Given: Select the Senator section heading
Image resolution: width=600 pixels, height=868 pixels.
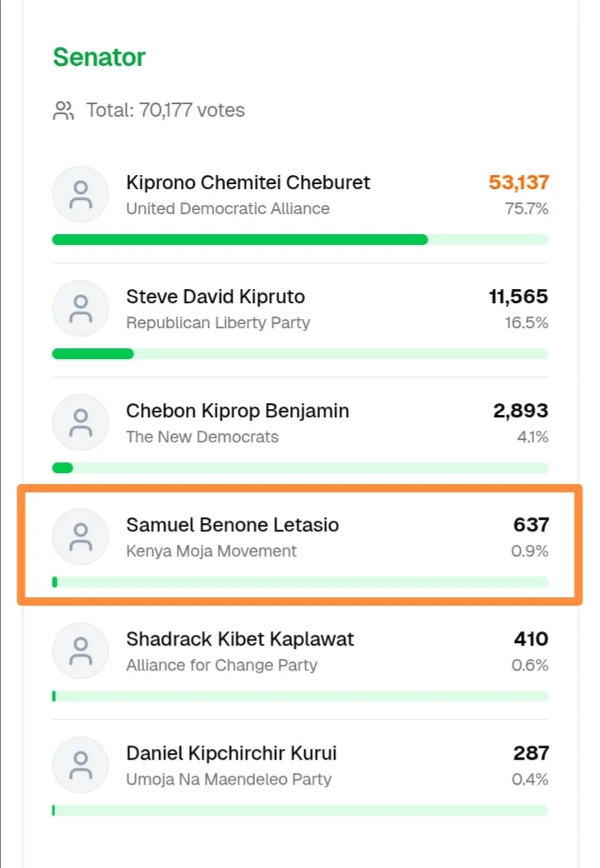Looking at the screenshot, I should click(x=99, y=57).
